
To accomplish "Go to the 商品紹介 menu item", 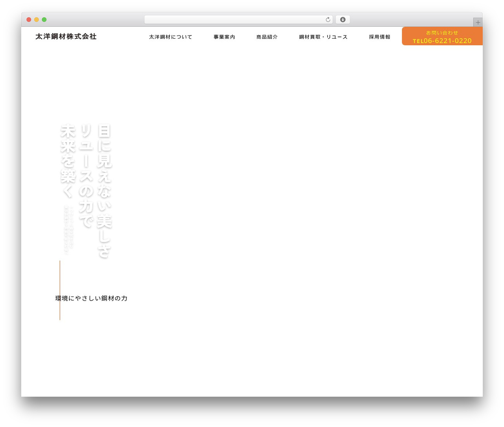I will coord(267,37).
